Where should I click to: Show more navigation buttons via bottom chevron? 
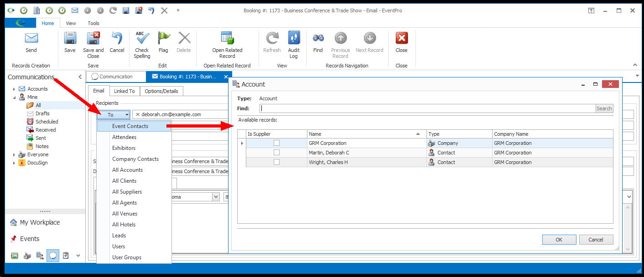(x=78, y=256)
